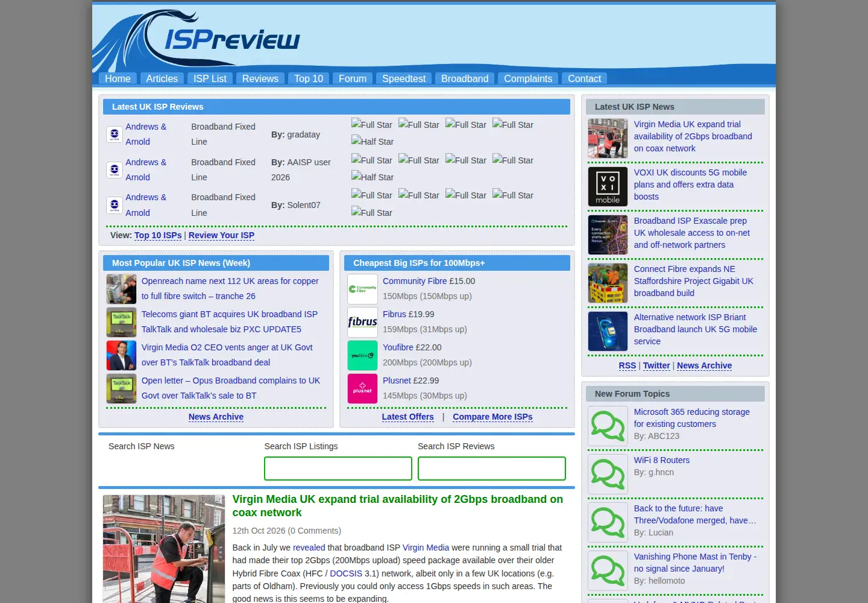Open Briant Broadband 5G phone thumbnail

pos(608,331)
